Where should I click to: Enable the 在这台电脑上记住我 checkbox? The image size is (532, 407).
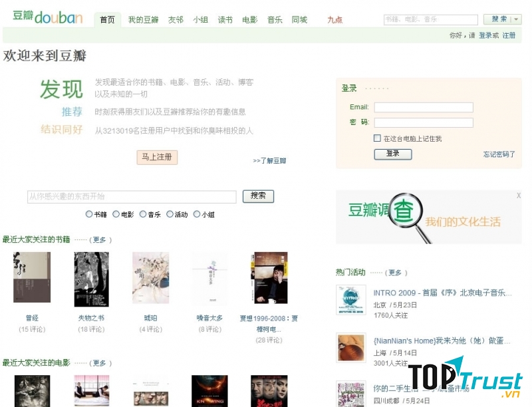pos(376,138)
